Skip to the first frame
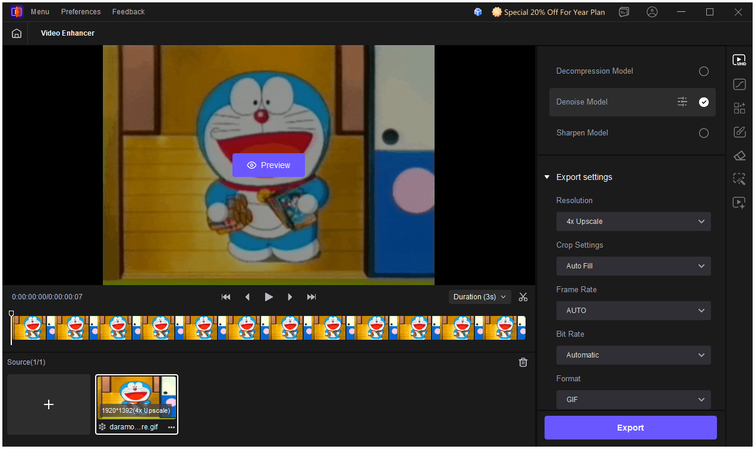 226,297
